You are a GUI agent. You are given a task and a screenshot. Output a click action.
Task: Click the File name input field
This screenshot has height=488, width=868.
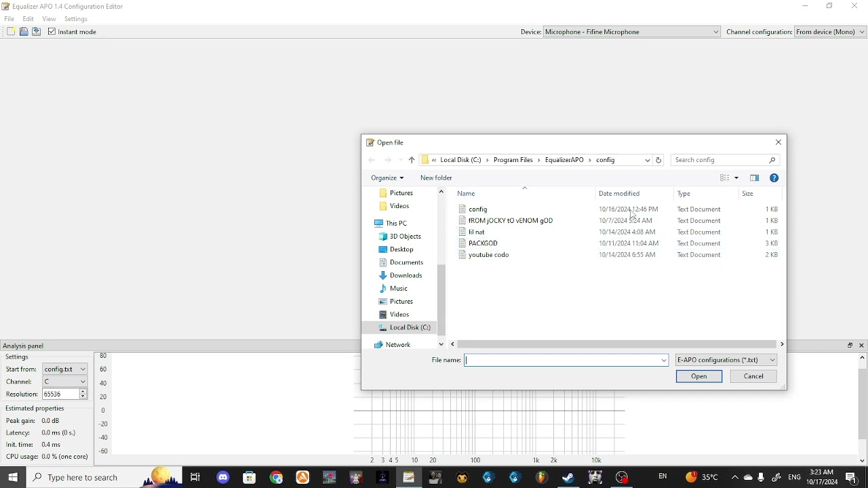pos(563,362)
